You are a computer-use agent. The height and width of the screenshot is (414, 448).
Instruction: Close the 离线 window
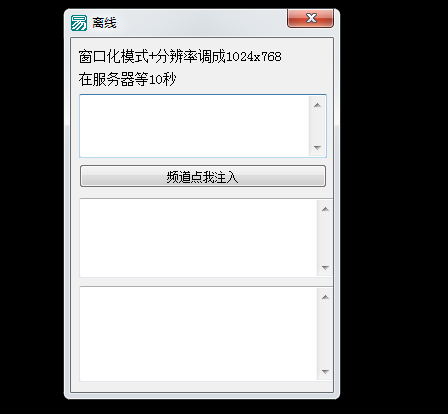click(310, 18)
